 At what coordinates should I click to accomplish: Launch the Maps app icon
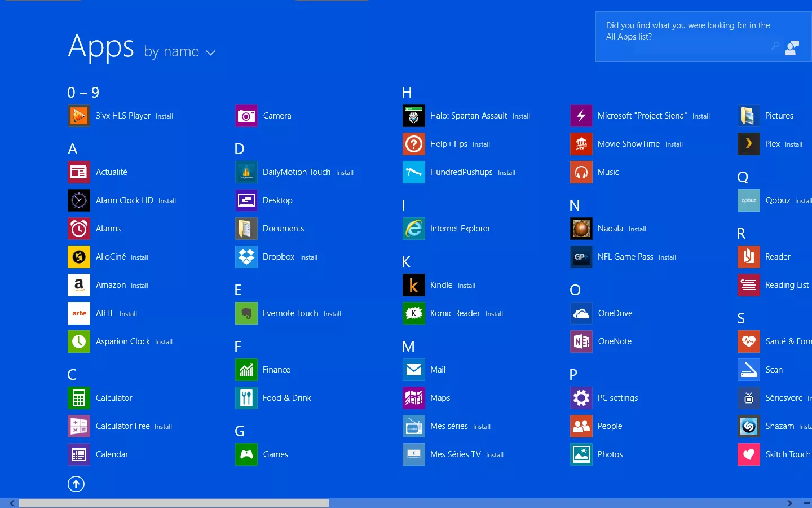pyautogui.click(x=414, y=398)
